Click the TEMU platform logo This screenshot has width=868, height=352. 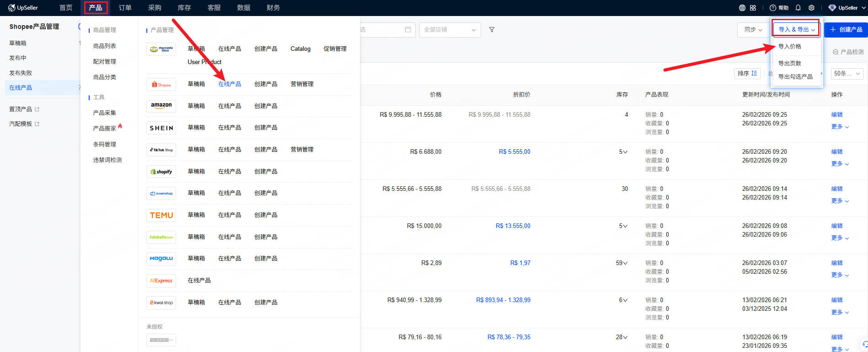161,215
